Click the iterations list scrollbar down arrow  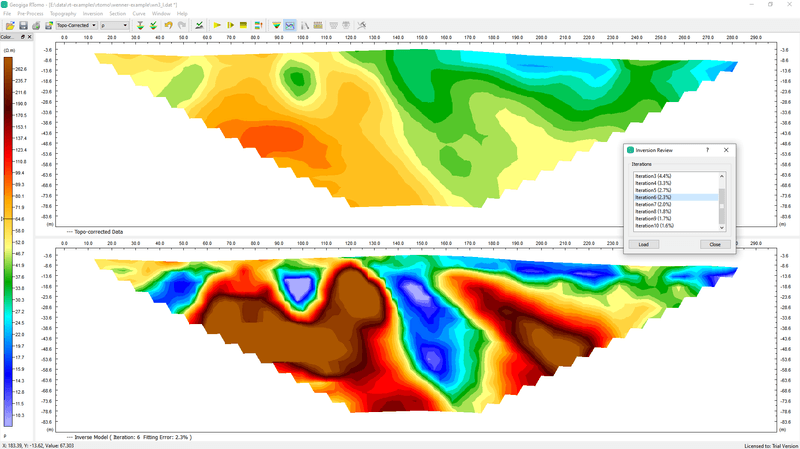(x=722, y=227)
